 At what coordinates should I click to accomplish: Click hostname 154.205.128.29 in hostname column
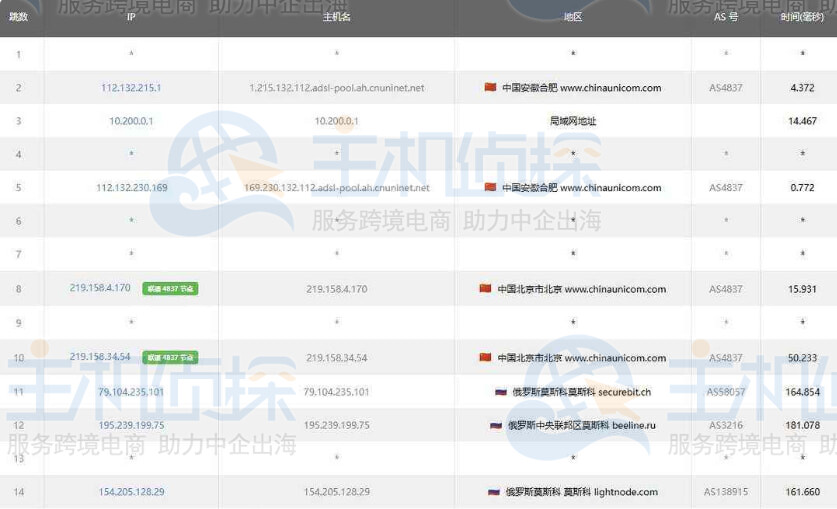point(336,491)
